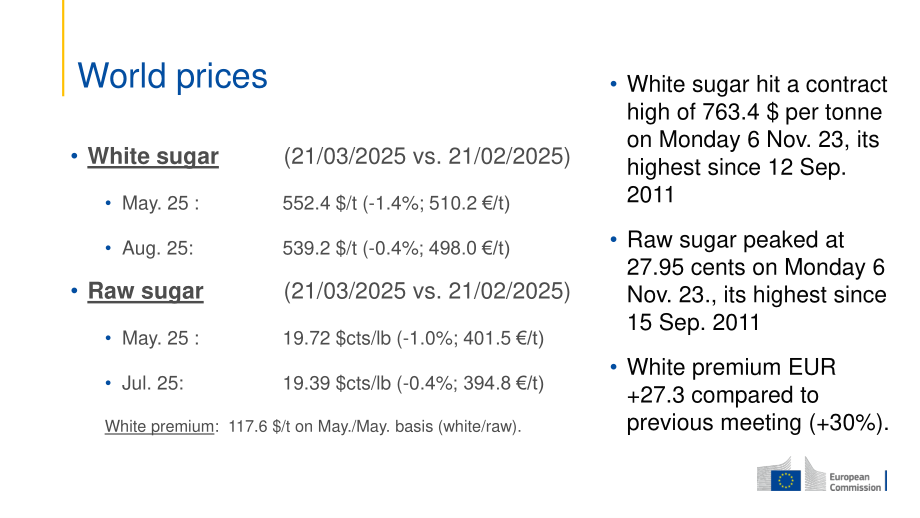Screen dimensions: 920x518
Task: Click the white sugar date comparison text
Action: click(427, 157)
